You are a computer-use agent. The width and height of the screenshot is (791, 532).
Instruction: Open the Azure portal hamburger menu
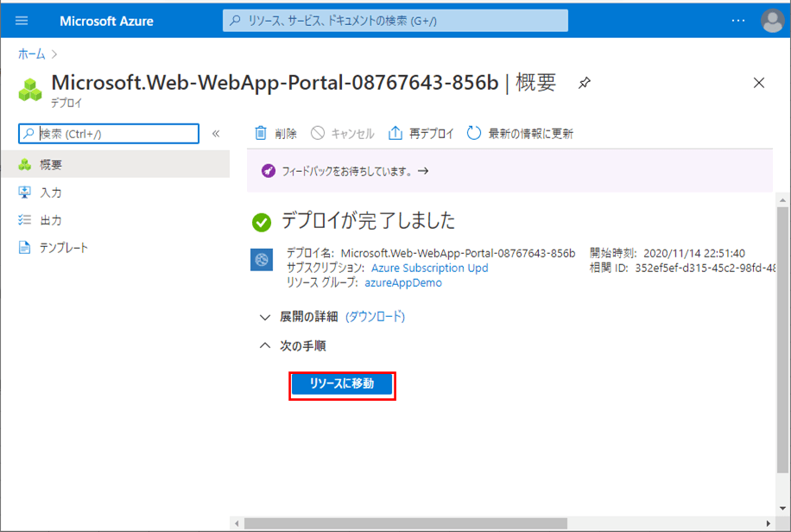[22, 21]
